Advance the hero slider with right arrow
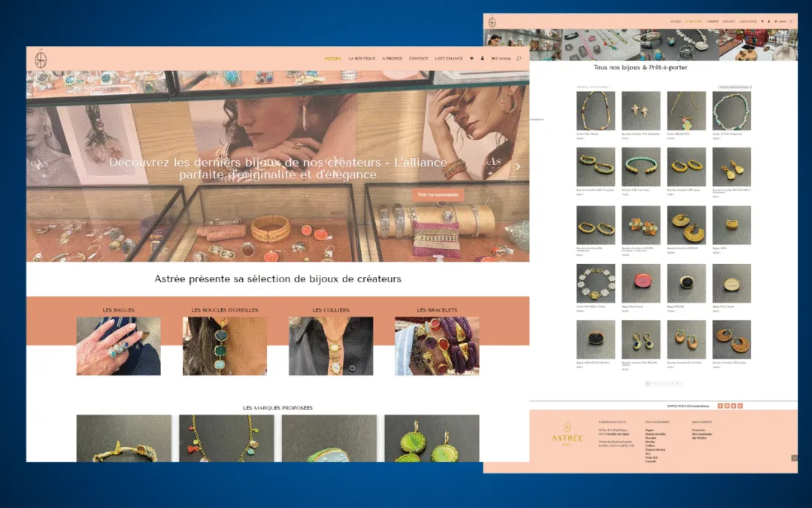The height and width of the screenshot is (508, 812). coord(517,166)
